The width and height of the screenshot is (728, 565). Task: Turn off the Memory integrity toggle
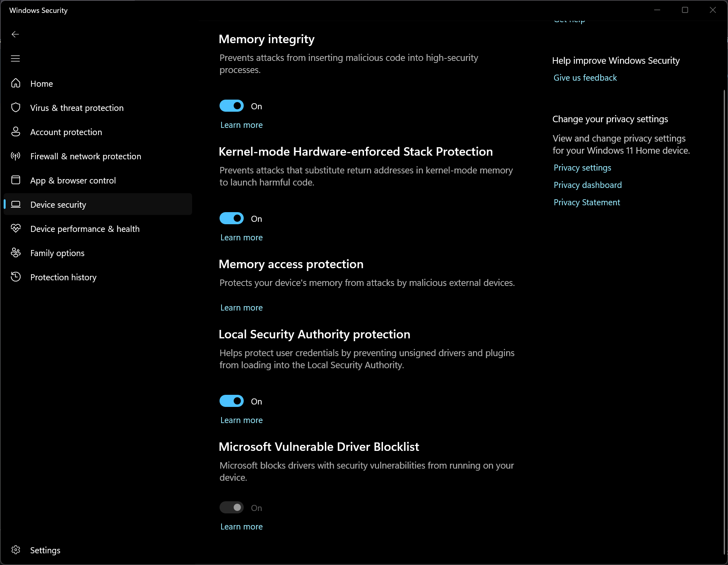click(x=232, y=106)
